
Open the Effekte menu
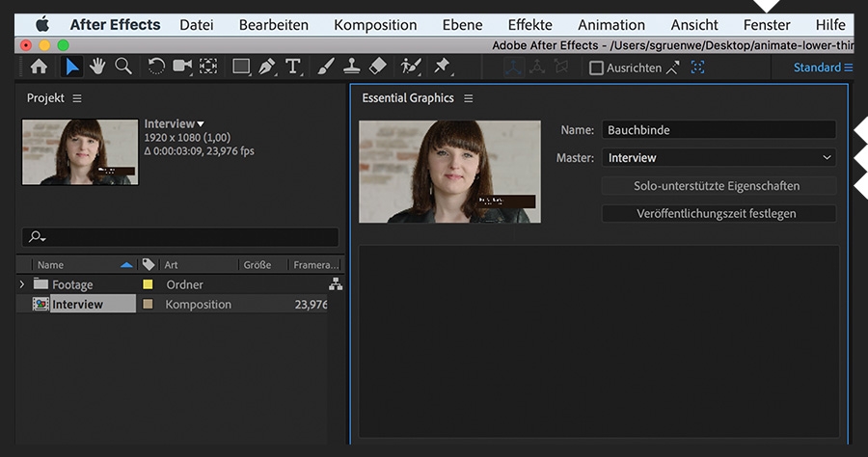tap(529, 25)
